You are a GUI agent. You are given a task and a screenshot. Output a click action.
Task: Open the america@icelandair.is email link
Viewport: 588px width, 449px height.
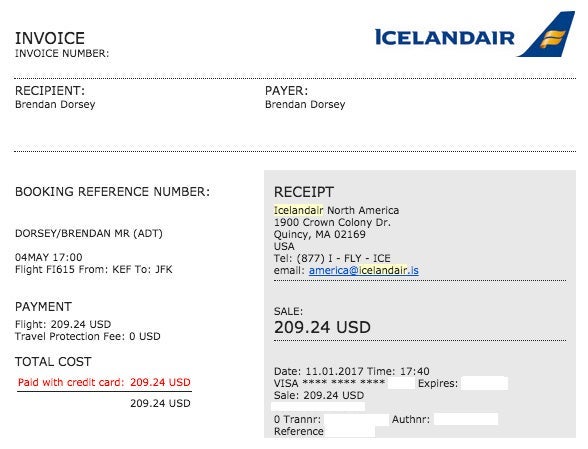[x=363, y=270]
